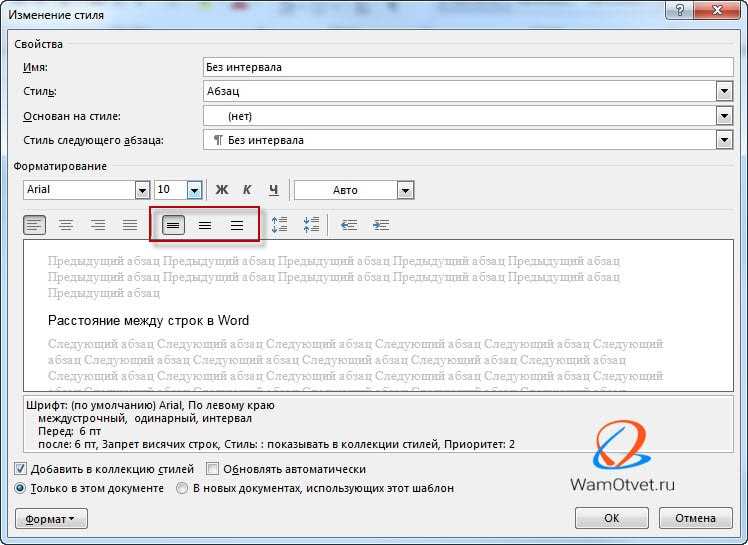
Task: Select 1.5 line spacing icon
Action: coord(205,225)
